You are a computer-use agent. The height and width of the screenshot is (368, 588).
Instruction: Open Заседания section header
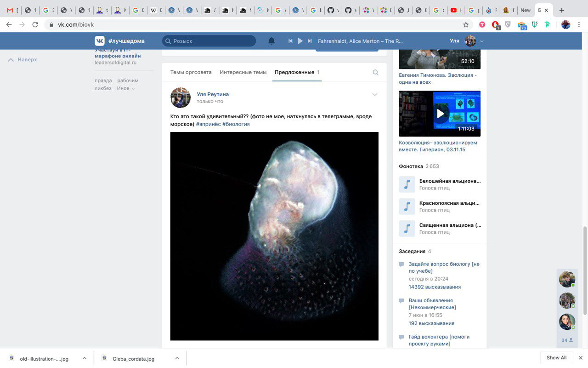click(x=412, y=251)
